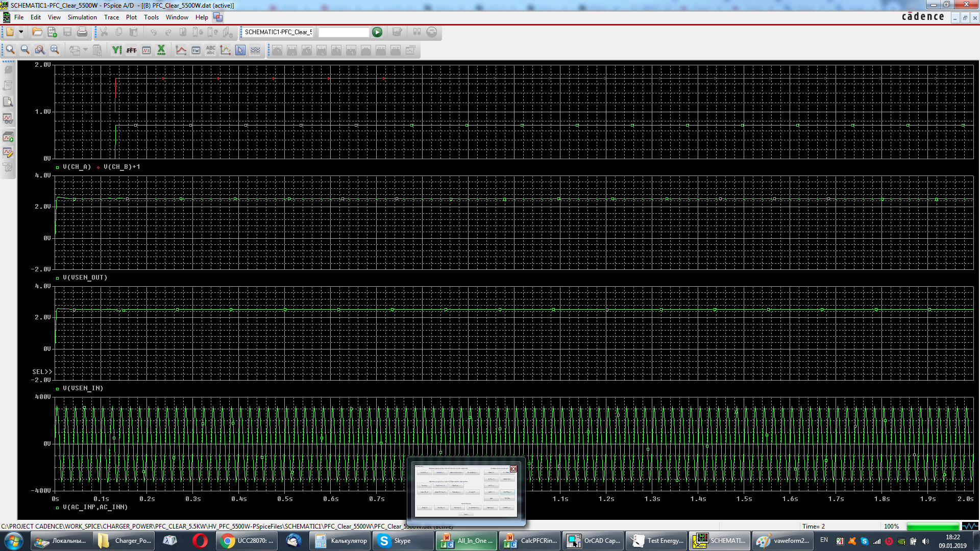The height and width of the screenshot is (551, 980).
Task: Switch to Калькулятор taskbar button
Action: pyautogui.click(x=340, y=541)
